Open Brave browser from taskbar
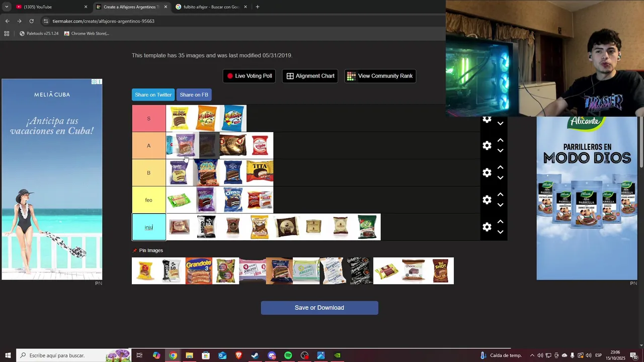Image resolution: width=644 pixels, height=362 pixels. (238, 355)
